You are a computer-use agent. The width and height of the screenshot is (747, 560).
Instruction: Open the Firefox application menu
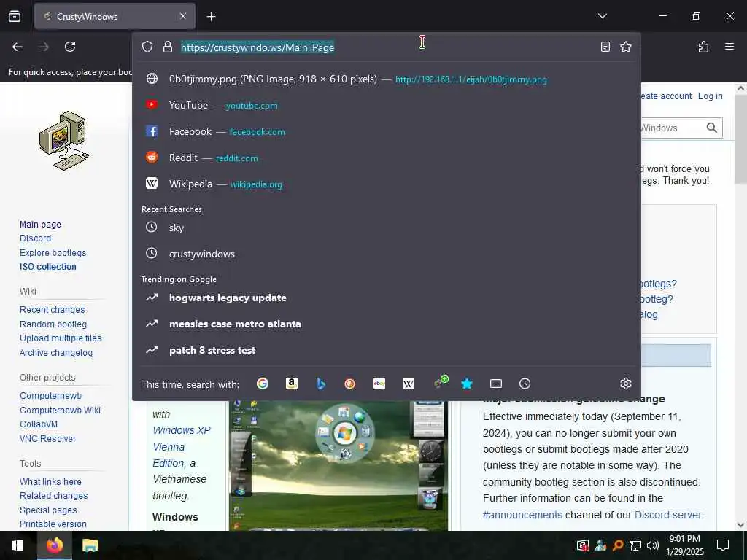point(729,47)
